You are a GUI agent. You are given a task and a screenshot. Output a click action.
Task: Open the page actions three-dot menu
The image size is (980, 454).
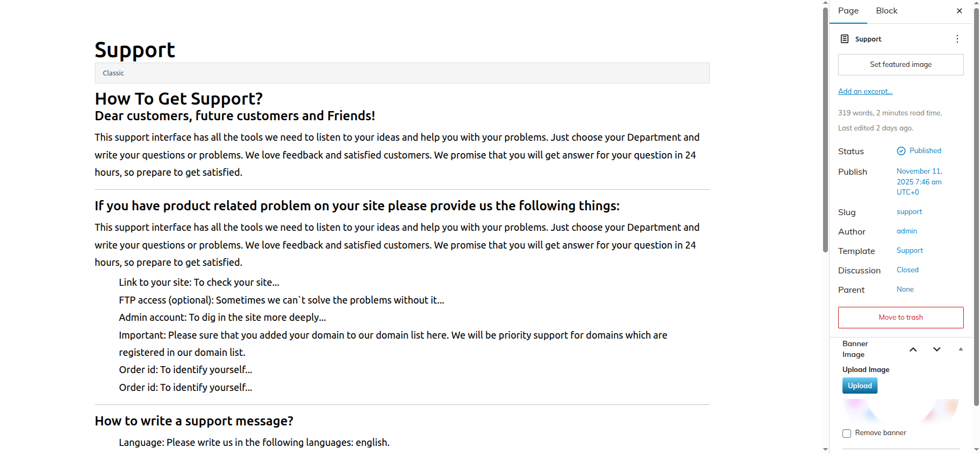point(957,39)
